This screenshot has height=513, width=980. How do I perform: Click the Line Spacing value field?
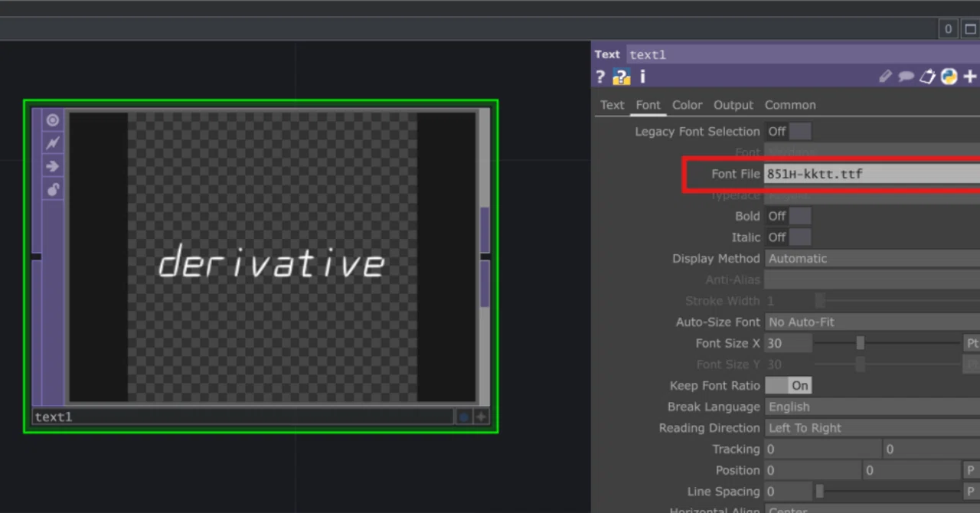click(x=789, y=492)
